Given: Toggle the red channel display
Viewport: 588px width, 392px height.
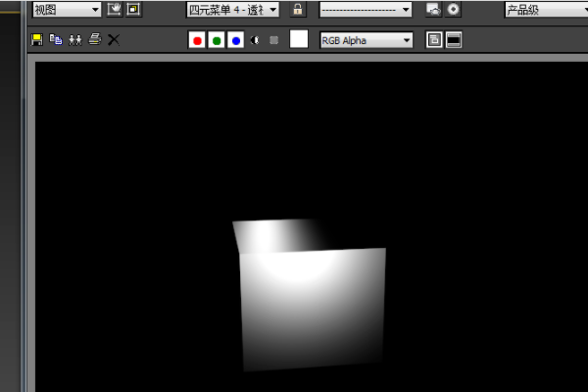Looking at the screenshot, I should pos(197,40).
